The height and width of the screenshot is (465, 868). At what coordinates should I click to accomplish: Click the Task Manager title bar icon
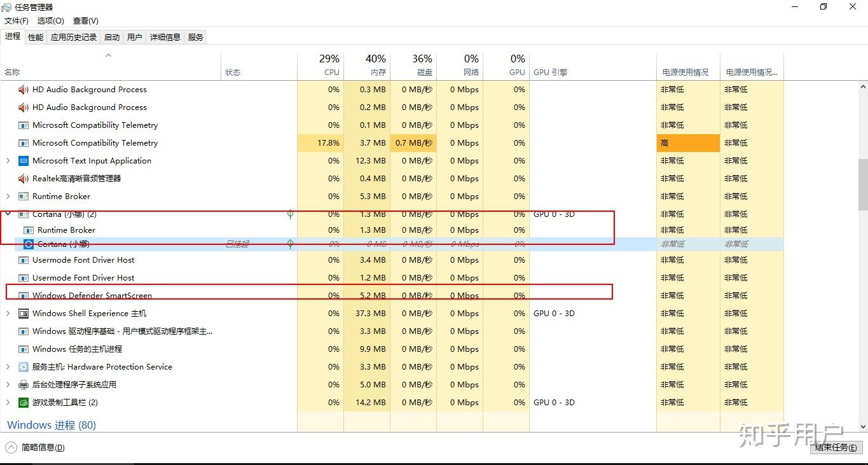point(6,6)
